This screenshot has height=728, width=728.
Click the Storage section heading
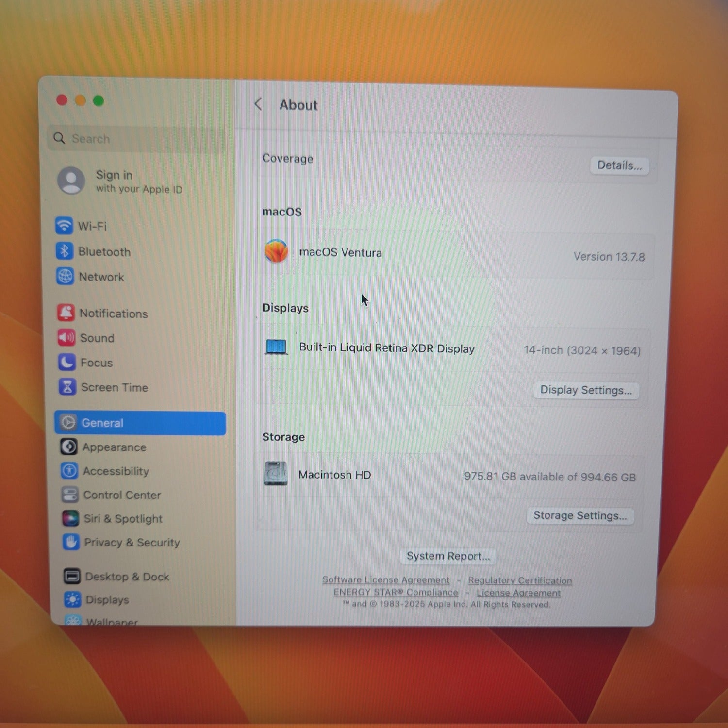click(x=283, y=437)
